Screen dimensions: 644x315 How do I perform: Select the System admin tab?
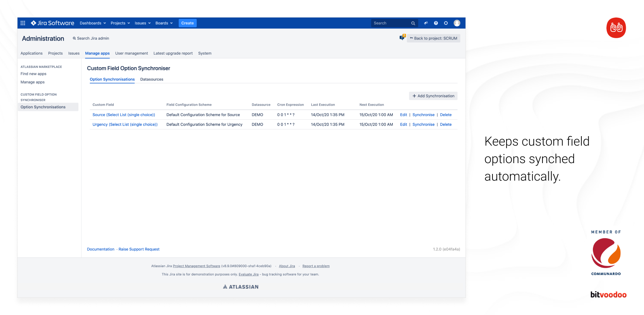click(205, 53)
